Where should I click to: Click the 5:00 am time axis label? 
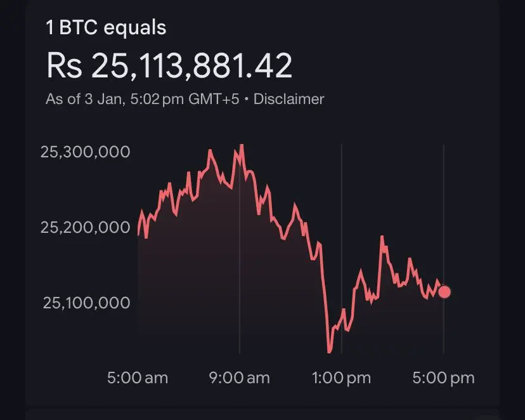tap(137, 378)
